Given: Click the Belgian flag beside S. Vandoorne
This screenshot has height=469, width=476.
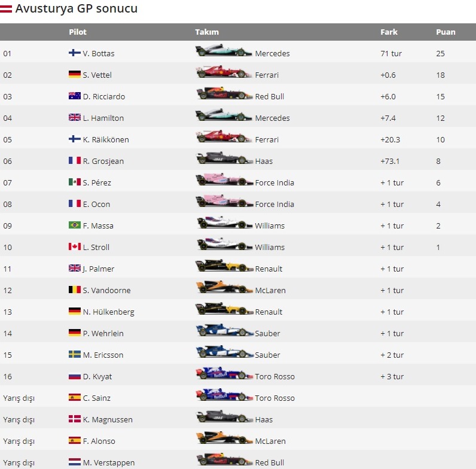Looking at the screenshot, I should (75, 290).
